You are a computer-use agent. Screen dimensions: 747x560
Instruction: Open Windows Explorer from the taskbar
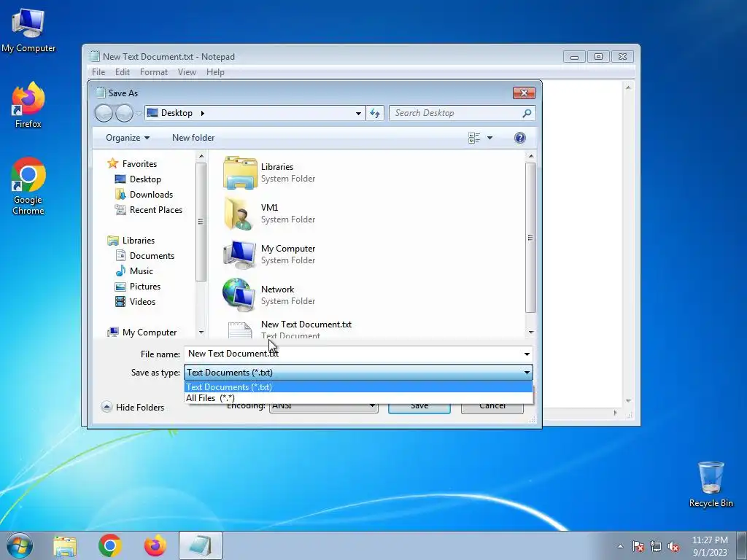[x=65, y=545]
